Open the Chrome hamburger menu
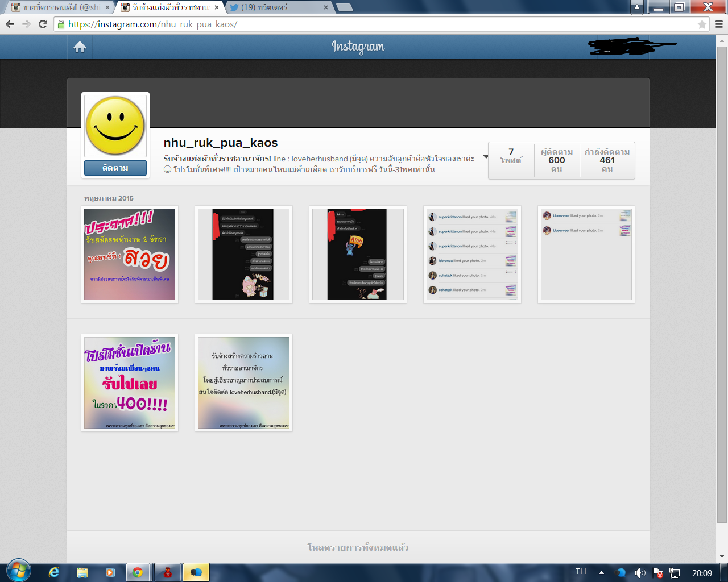 point(719,24)
